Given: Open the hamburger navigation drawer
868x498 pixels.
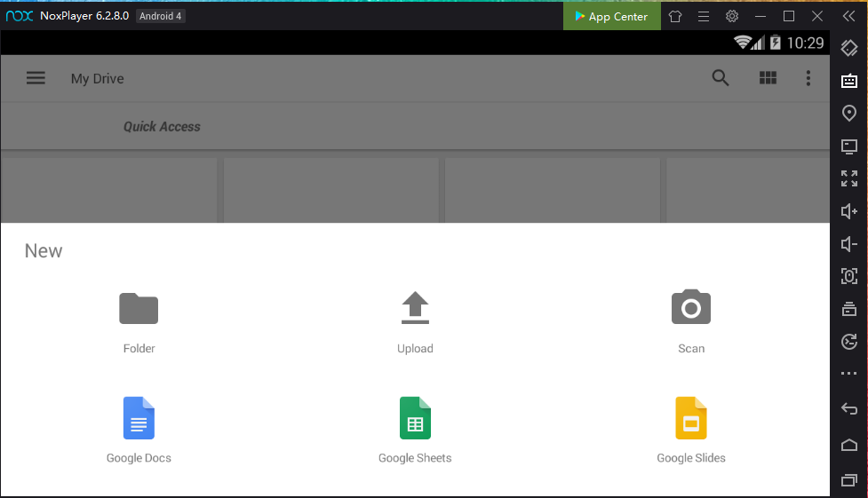Looking at the screenshot, I should pyautogui.click(x=36, y=78).
